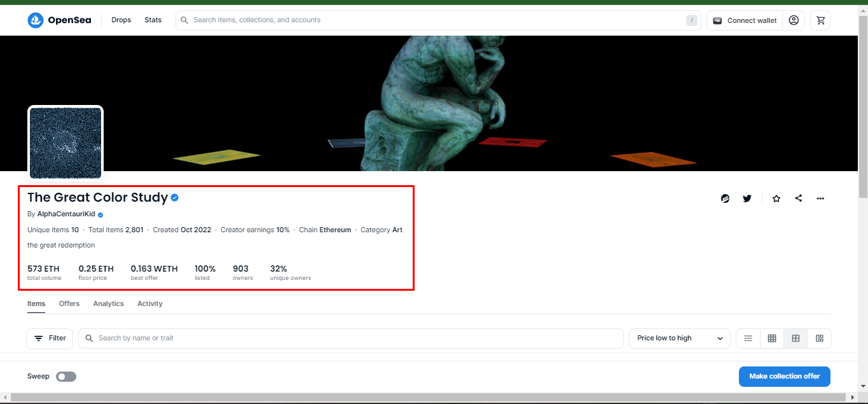868x404 pixels.
Task: Click the Connect wallet button
Action: [x=745, y=20]
